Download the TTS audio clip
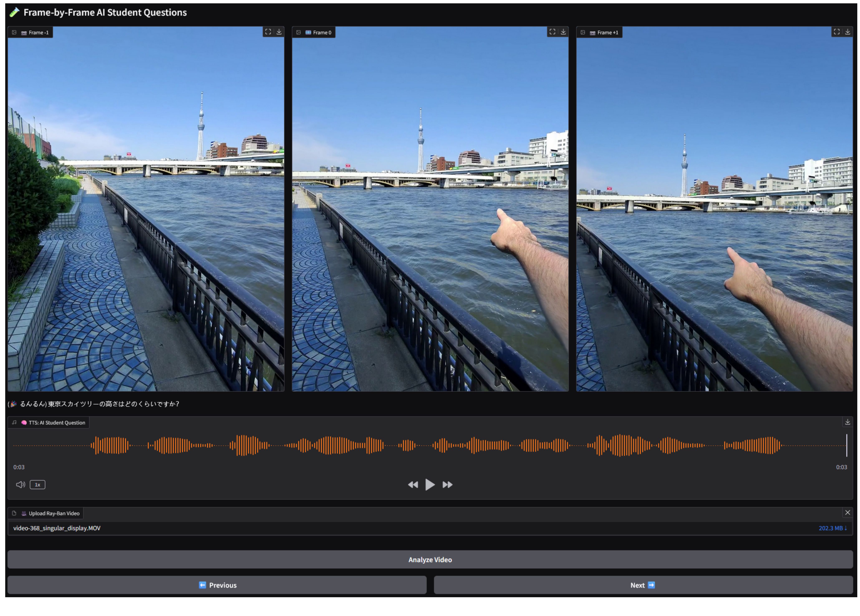860x616 pixels. tap(847, 422)
